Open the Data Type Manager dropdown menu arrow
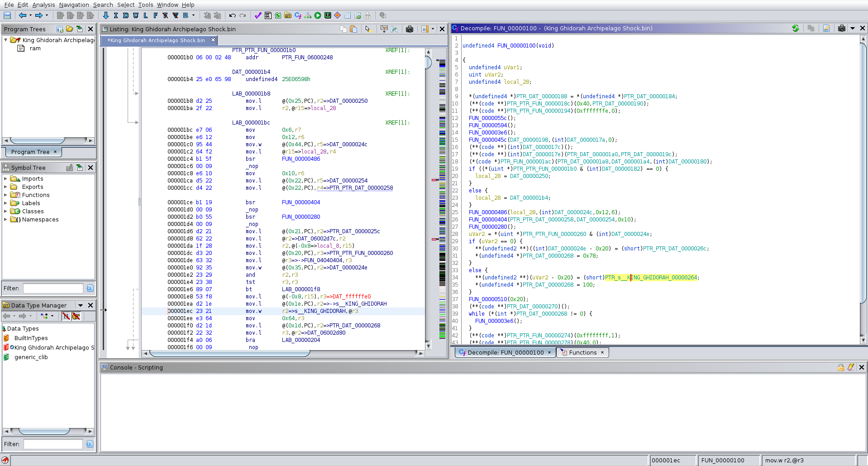This screenshot has width=868, height=466. click(x=81, y=305)
